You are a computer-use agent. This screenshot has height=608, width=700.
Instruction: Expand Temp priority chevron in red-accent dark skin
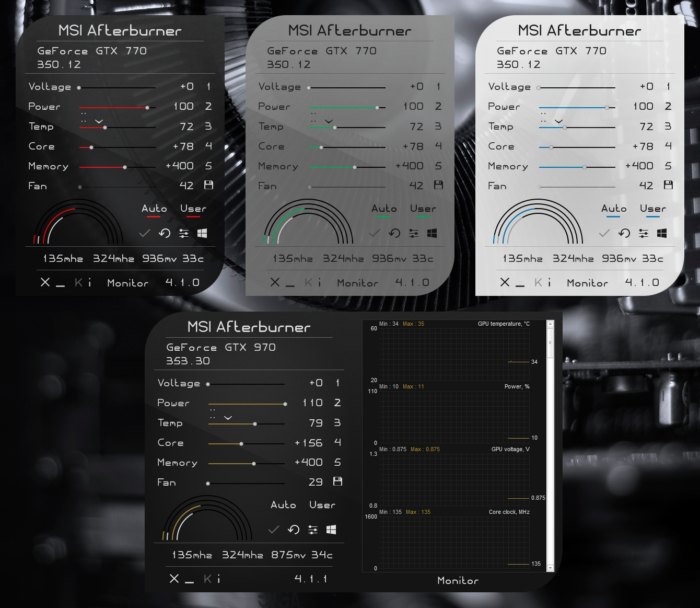99,121
